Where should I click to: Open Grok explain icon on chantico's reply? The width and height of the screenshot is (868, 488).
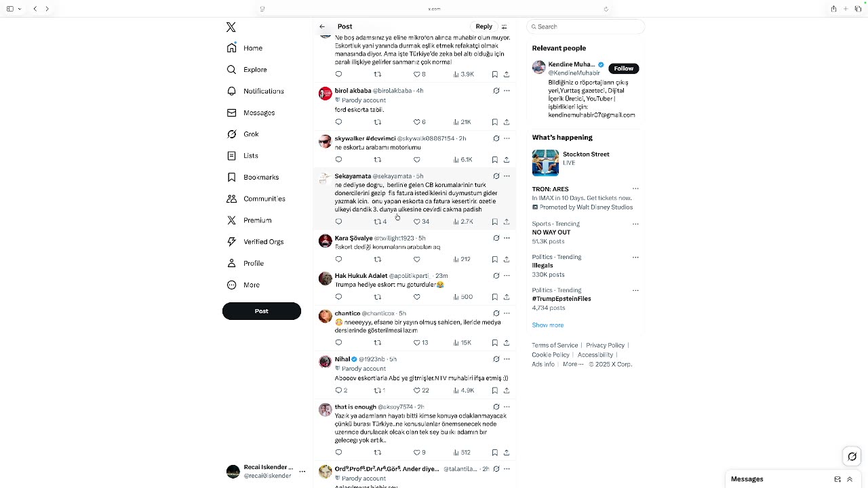click(496, 313)
